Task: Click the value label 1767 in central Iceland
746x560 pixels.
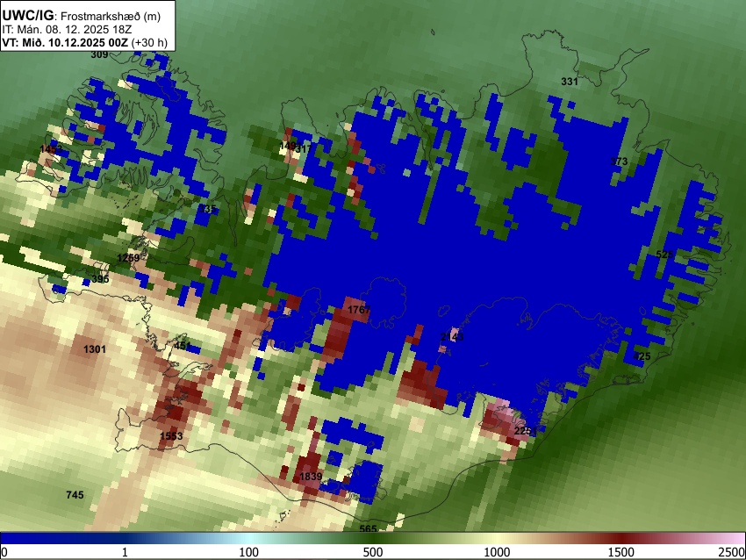Action: coord(359,310)
